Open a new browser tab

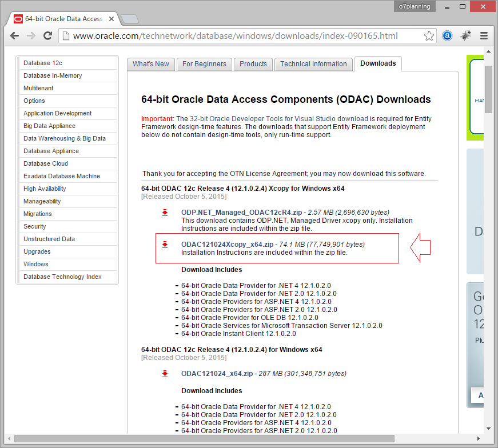coord(130,19)
